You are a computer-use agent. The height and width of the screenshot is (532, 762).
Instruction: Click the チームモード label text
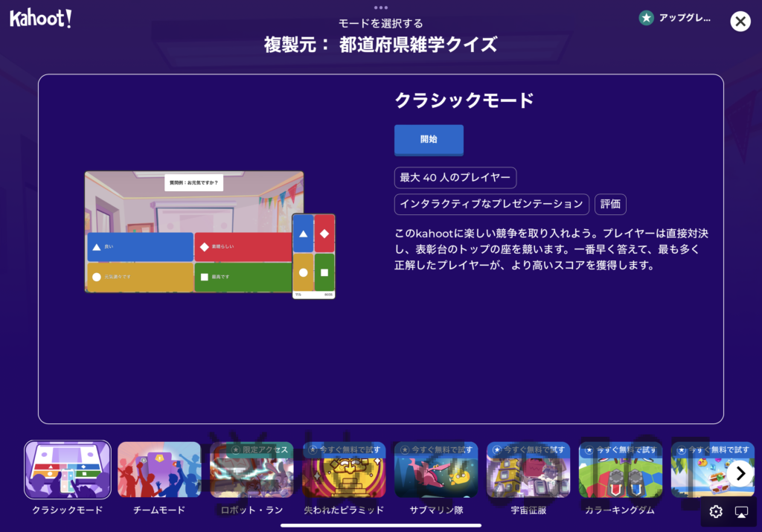click(159, 510)
